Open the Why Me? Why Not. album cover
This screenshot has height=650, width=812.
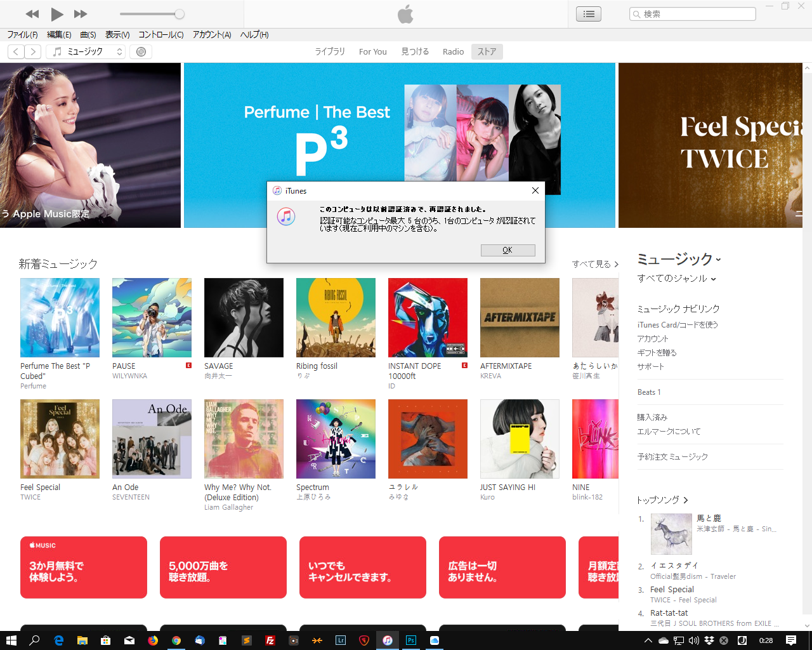tap(244, 439)
